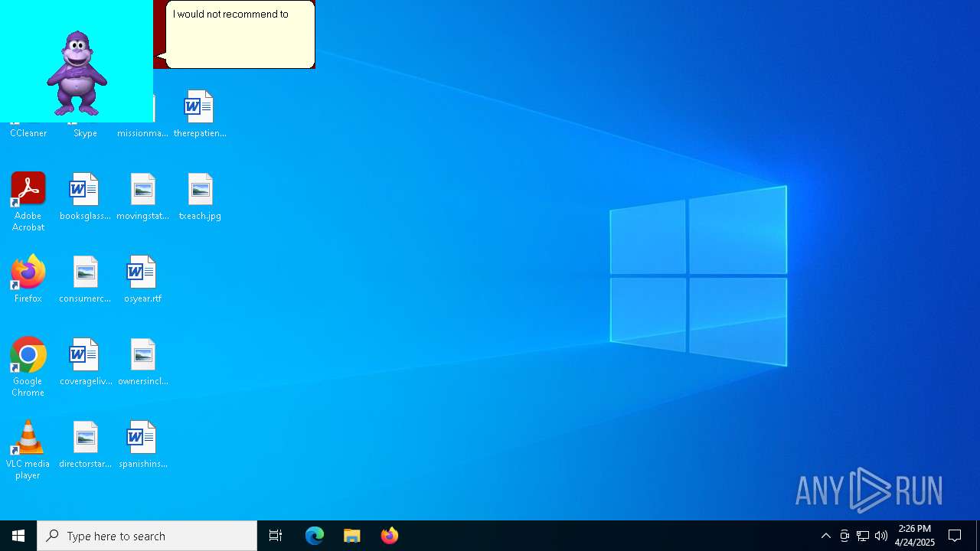This screenshot has width=980, height=551.
Task: Select the movingstat... image file
Action: point(142,197)
